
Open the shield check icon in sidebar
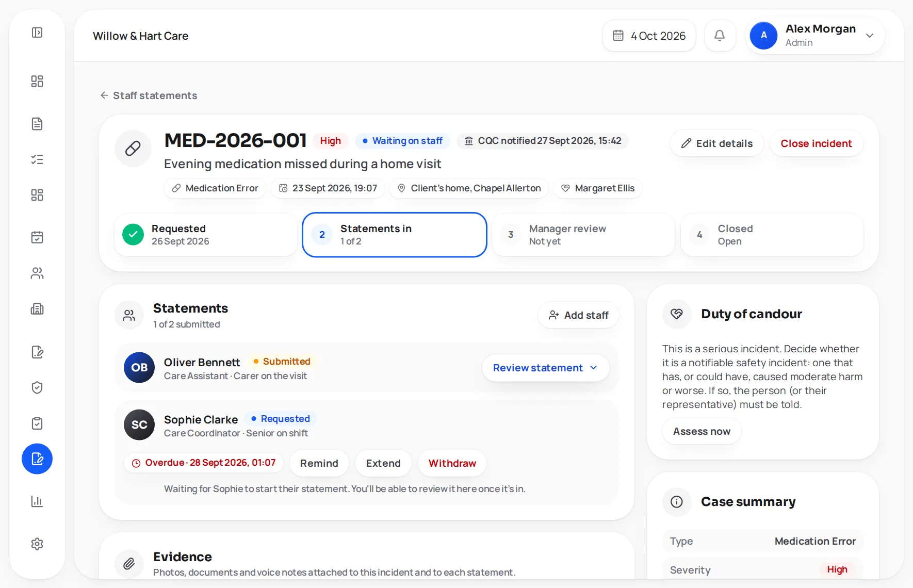point(37,387)
